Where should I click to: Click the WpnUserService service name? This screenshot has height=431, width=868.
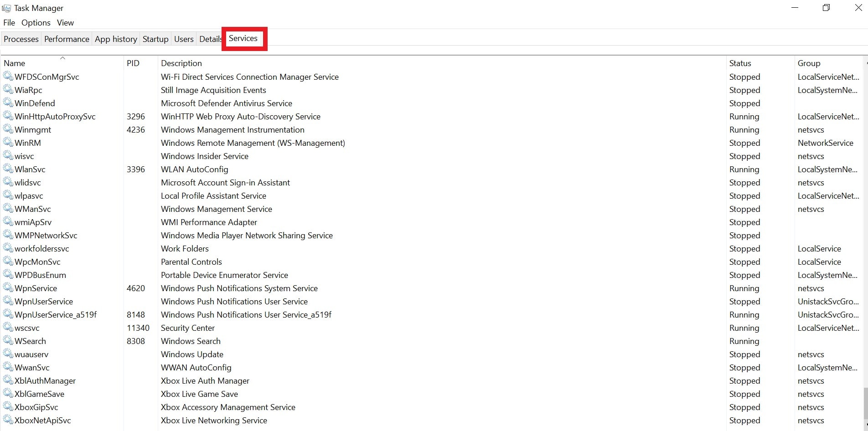tap(44, 302)
